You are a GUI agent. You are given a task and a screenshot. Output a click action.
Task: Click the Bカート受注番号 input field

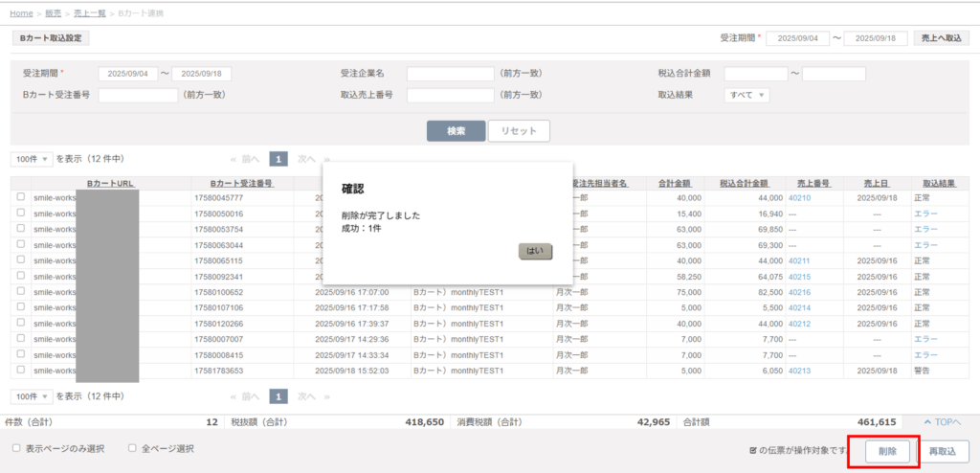point(138,95)
